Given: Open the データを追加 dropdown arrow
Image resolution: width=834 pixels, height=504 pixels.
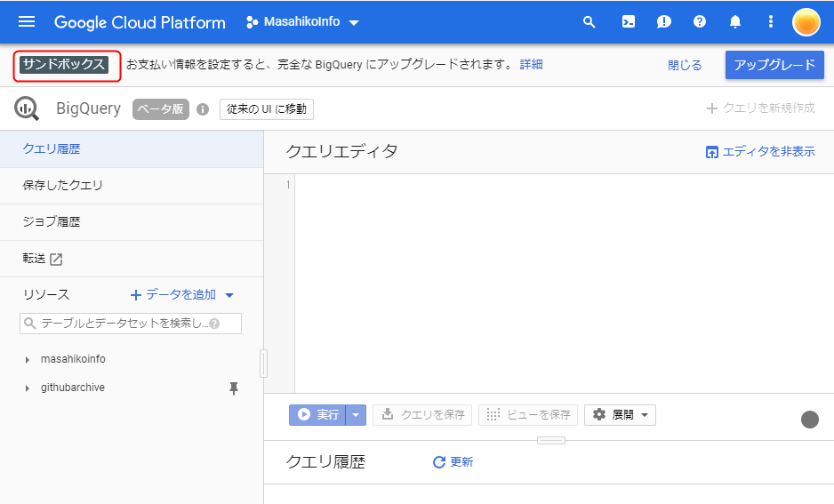Looking at the screenshot, I should [229, 295].
